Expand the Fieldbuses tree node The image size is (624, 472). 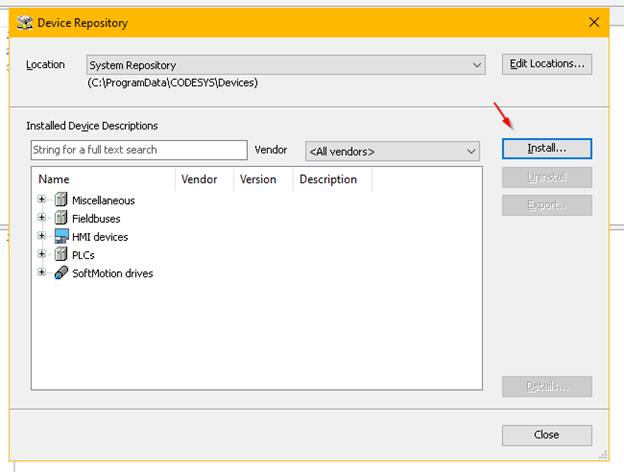41,217
